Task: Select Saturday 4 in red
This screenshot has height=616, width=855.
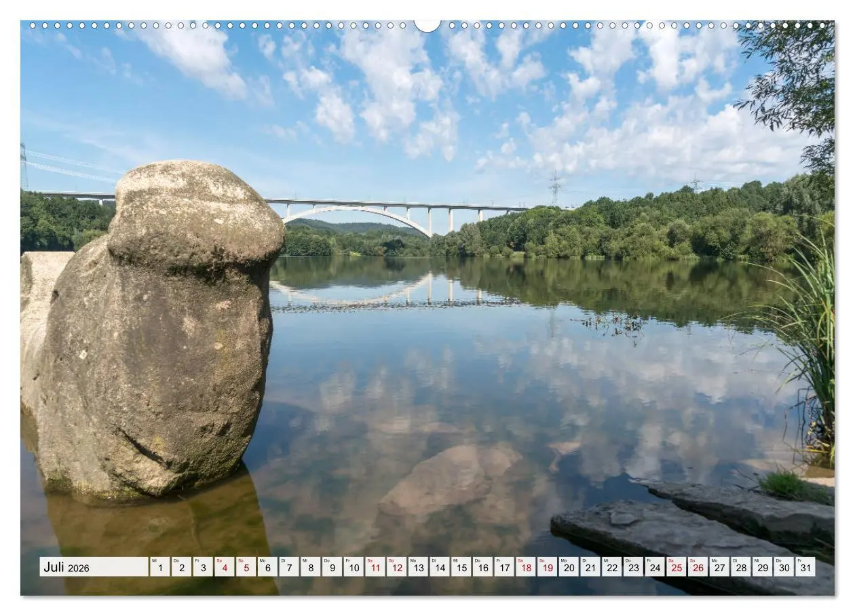Action: 224,567
